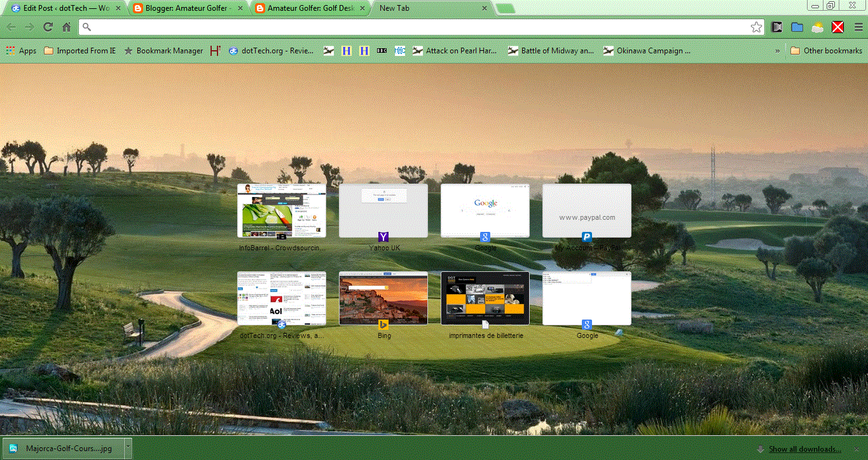Open the Apps launcher on the bookmarks bar
868x460 pixels.
tap(20, 50)
